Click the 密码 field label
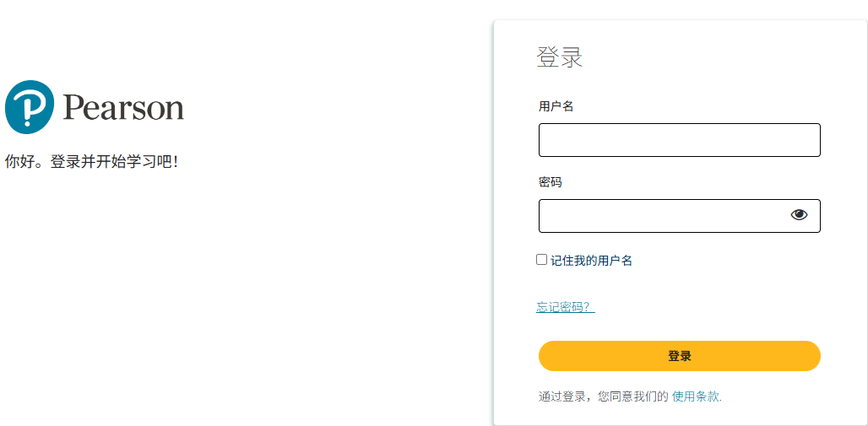This screenshot has width=868, height=426. pyautogui.click(x=551, y=182)
